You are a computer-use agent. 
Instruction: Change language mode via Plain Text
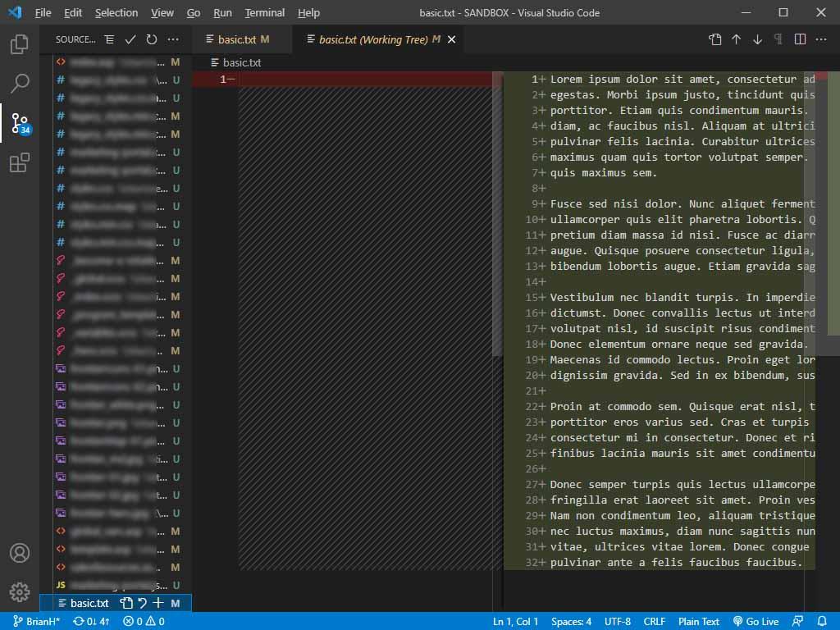[x=699, y=622]
